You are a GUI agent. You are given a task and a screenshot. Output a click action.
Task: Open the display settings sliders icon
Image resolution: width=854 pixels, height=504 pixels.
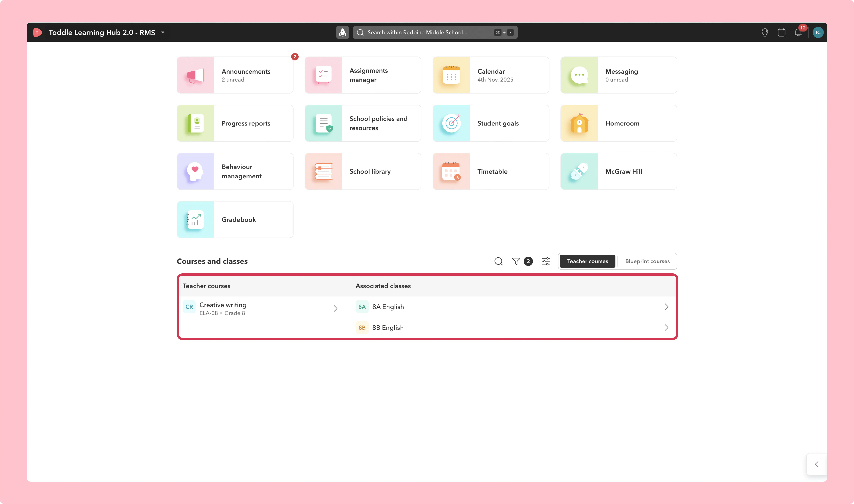pyautogui.click(x=546, y=261)
